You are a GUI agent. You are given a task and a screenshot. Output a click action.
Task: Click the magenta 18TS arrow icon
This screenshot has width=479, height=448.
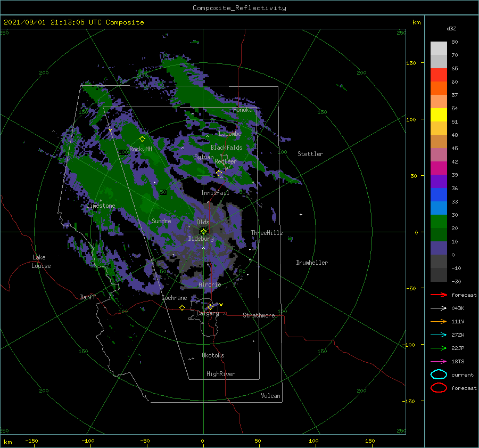point(439,362)
